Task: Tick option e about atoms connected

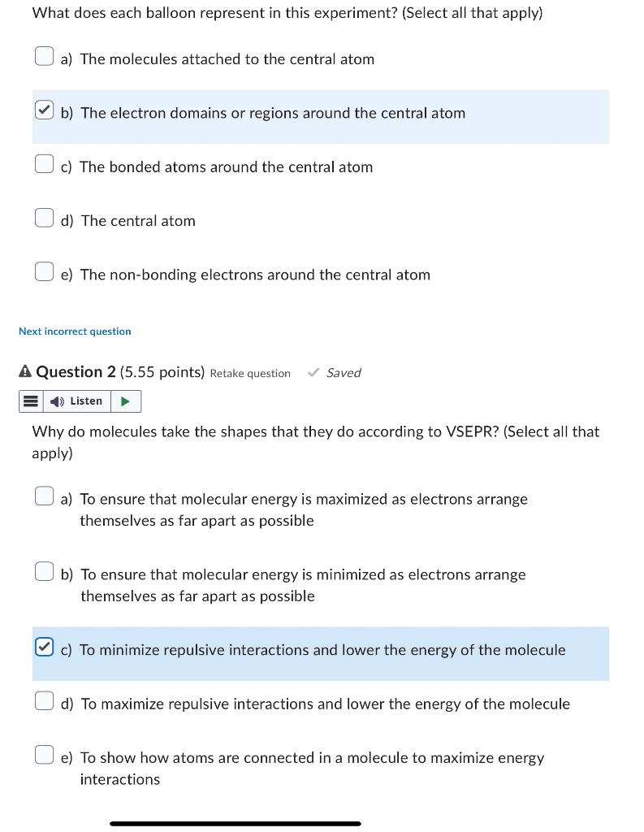Action: (44, 755)
